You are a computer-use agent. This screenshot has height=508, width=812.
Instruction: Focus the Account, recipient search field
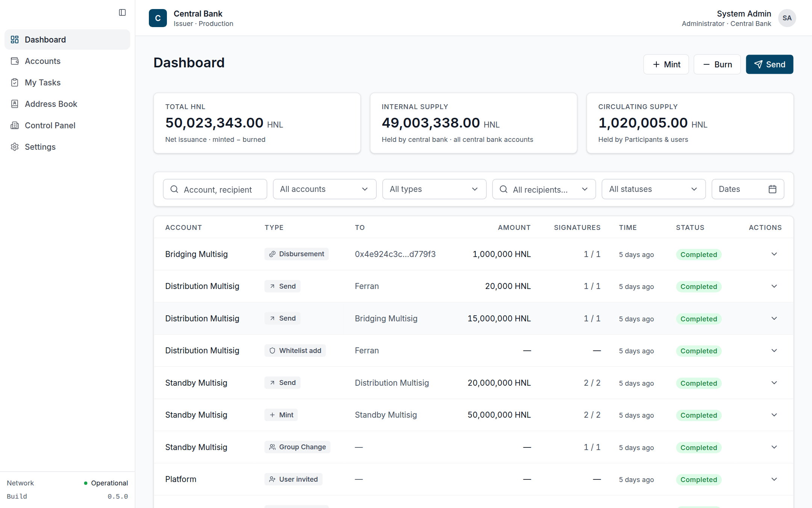point(215,189)
